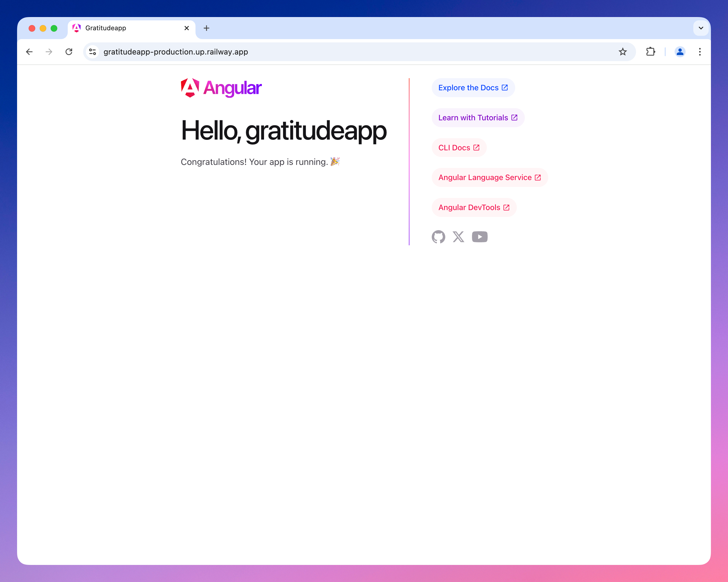Open Angular Language Service link
The height and width of the screenshot is (582, 728).
coord(490,177)
